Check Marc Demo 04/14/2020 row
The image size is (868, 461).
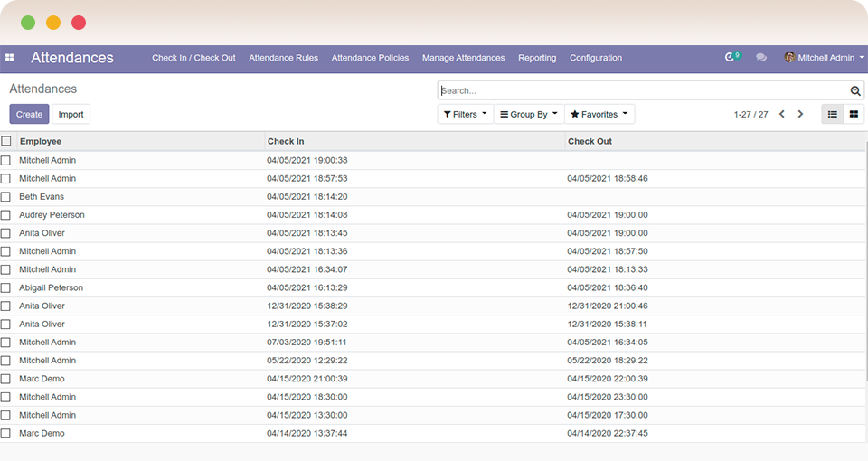tap(5, 433)
